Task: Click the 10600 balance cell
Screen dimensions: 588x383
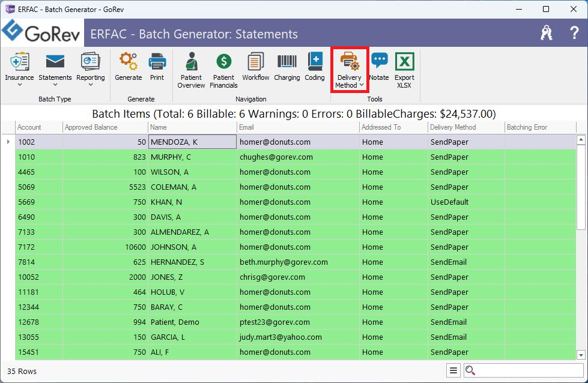Action: 105,247
